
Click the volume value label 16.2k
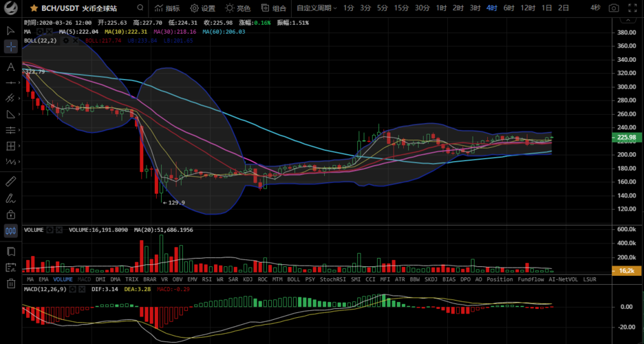626,271
